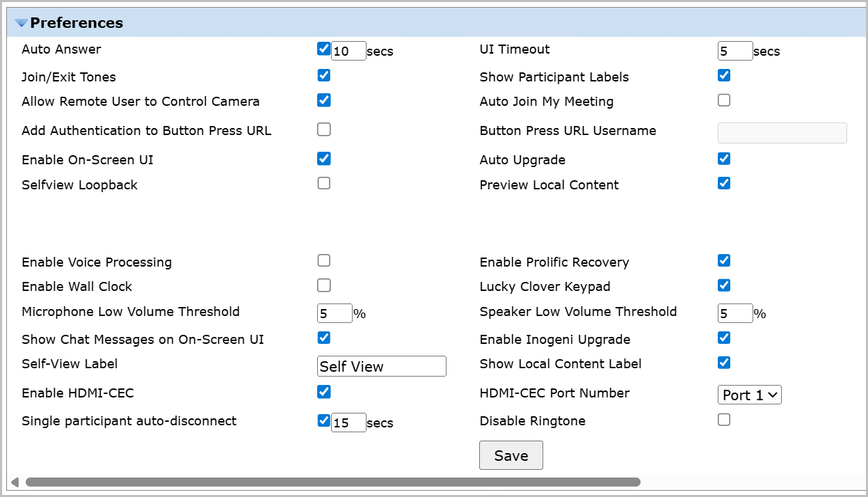Viewport: 868px width, 497px height.
Task: Turn on Enable Wall Clock option
Action: coord(323,285)
